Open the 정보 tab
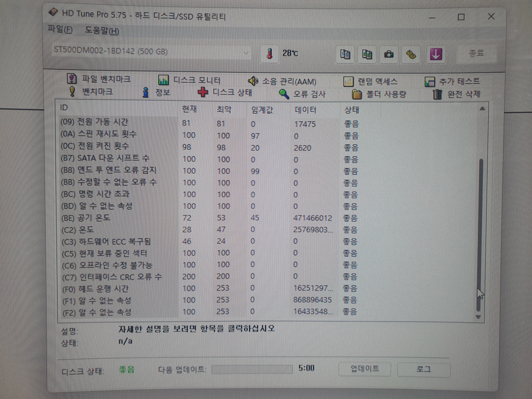Viewport: 532px width, 399px height. pyautogui.click(x=156, y=92)
